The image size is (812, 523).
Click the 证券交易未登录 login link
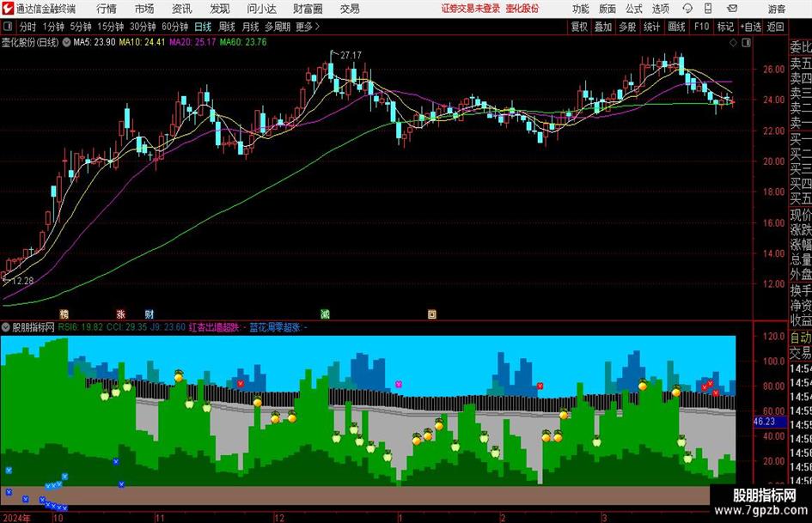click(471, 9)
